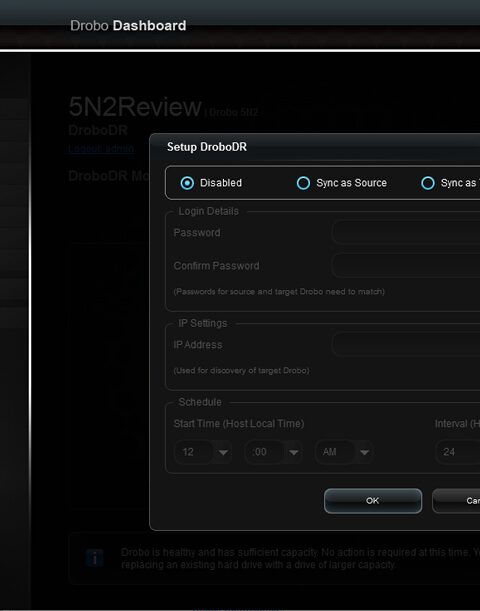Follow the Logout admin link
The image size is (480, 611).
click(x=101, y=148)
